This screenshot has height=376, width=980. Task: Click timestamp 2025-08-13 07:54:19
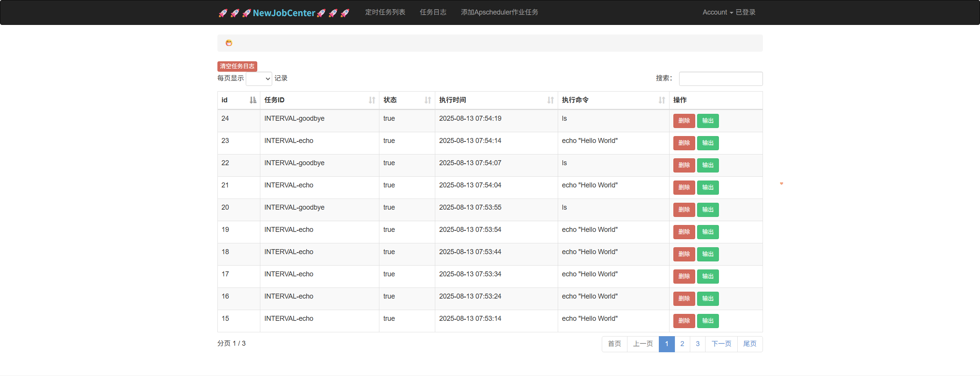[x=470, y=118]
